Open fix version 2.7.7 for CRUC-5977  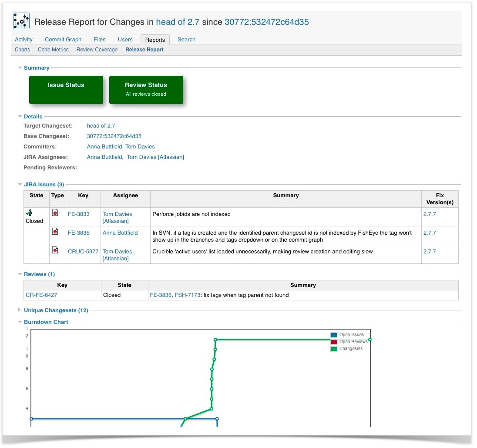pos(430,251)
